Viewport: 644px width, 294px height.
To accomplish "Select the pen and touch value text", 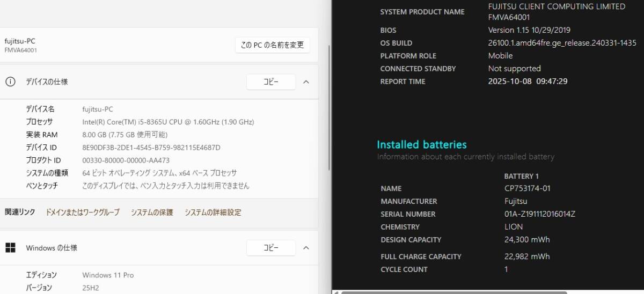I will click(166, 186).
